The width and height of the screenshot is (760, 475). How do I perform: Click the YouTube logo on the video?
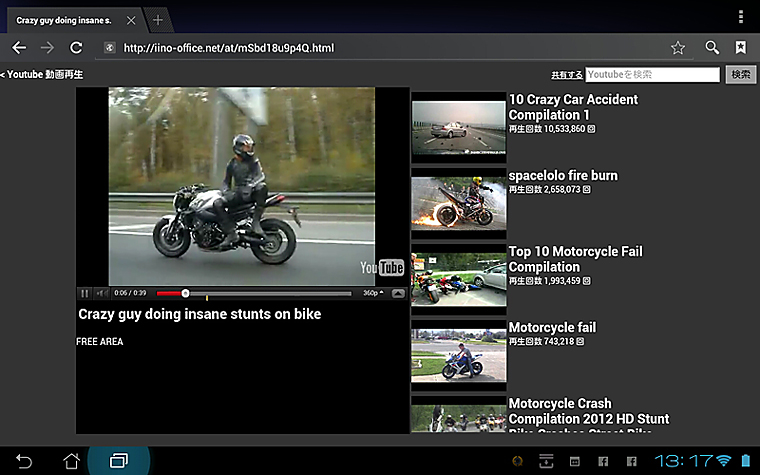(382, 268)
